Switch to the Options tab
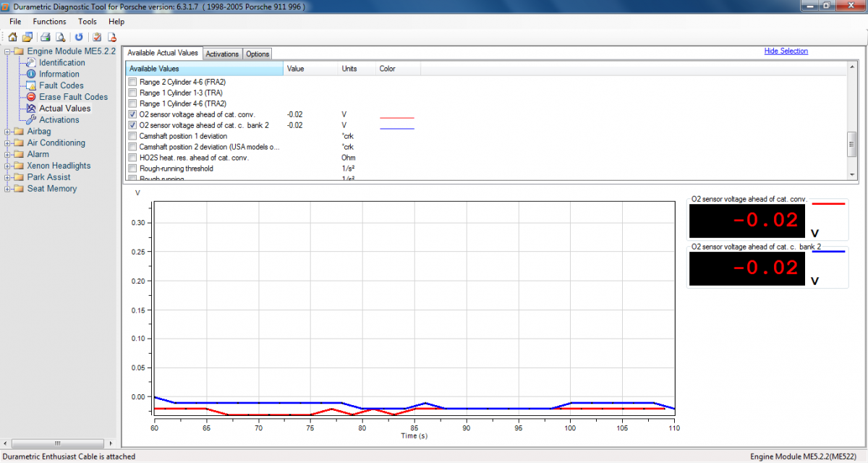868x463 pixels. (258, 54)
